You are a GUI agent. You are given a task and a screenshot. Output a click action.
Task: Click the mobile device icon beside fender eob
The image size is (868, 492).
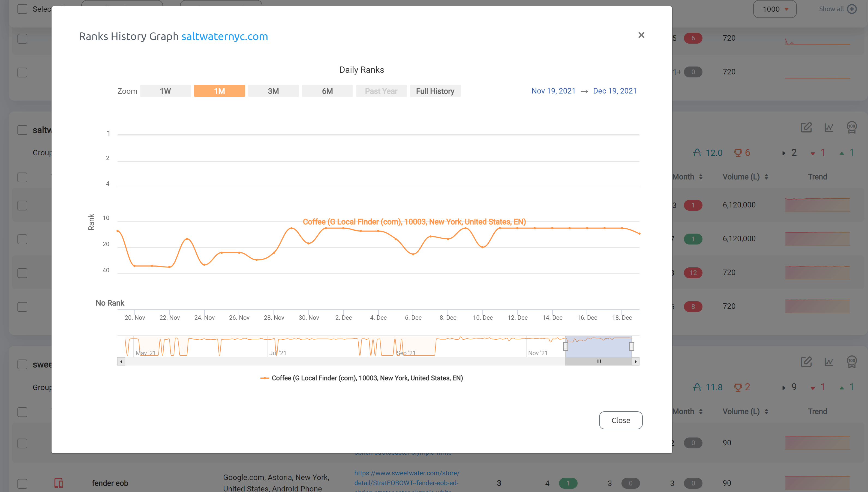click(x=59, y=483)
